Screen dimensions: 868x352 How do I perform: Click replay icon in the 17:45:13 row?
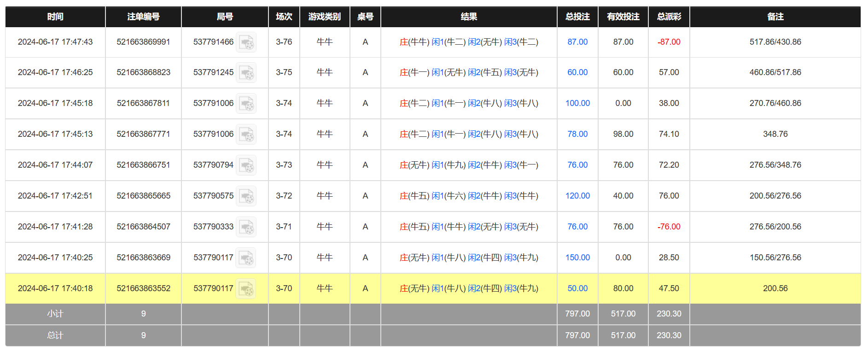pos(246,135)
